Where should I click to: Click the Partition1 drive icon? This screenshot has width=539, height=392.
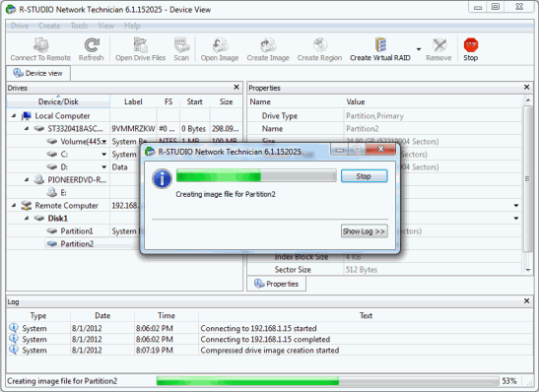click(x=52, y=230)
